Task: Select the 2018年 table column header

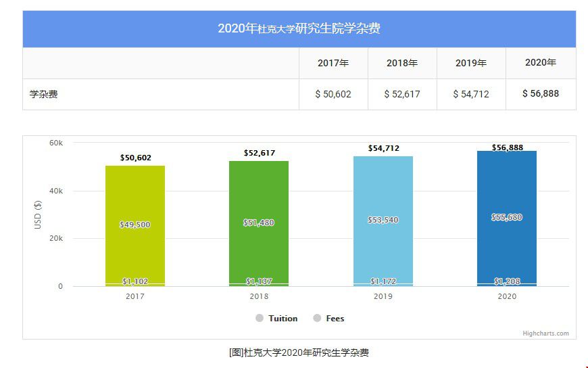Action: pos(402,63)
